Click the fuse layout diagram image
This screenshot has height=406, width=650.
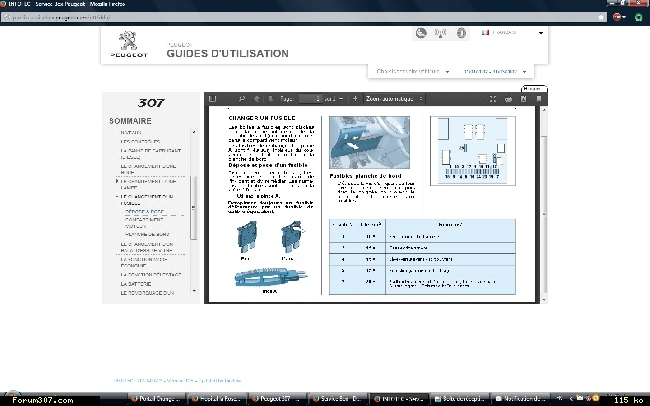tap(473, 151)
